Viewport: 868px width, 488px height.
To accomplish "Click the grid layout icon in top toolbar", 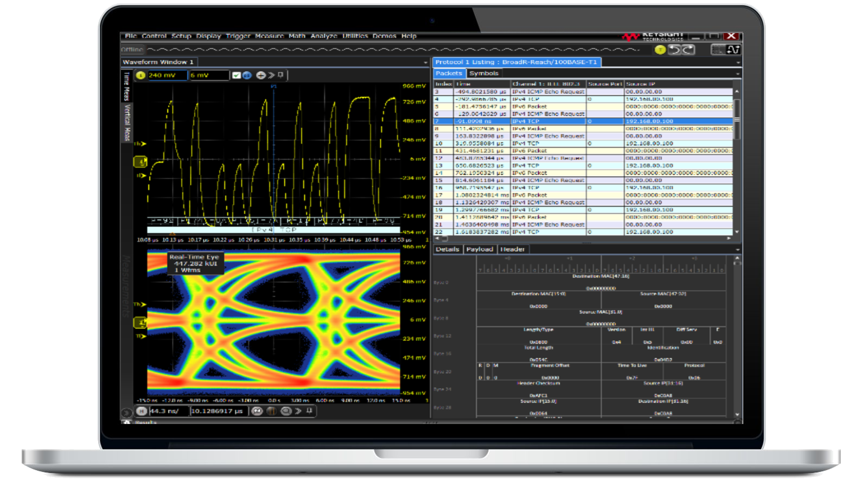I will (718, 50).
